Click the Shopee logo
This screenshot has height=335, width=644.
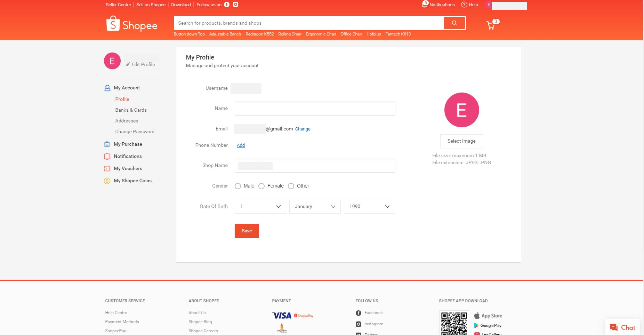coord(132,24)
